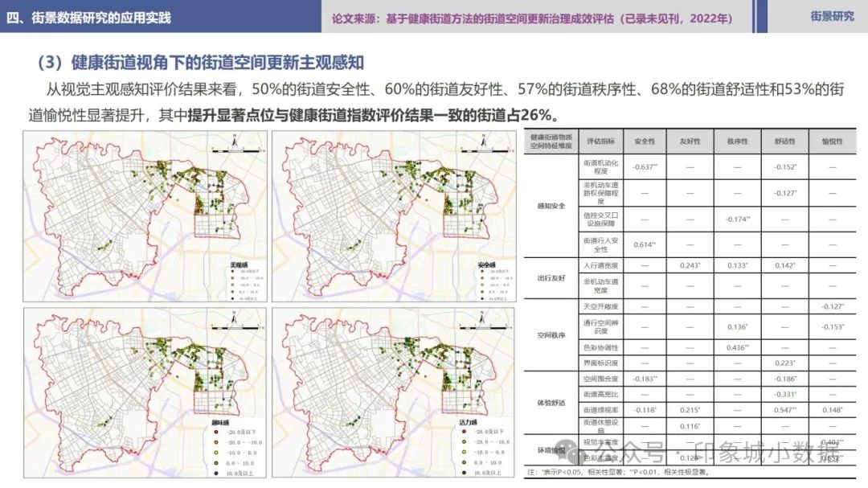Select the 安全感 map thumbnail
Viewport: 868px width, 488px height.
394,216
